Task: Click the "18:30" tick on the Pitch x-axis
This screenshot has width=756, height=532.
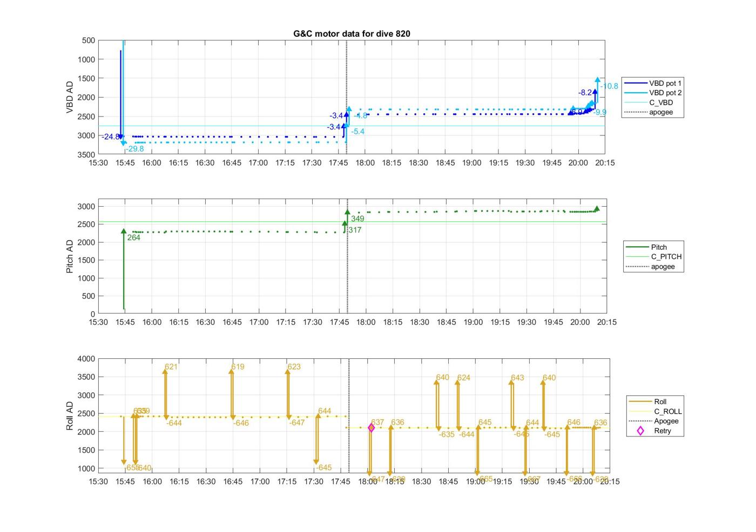Action: tap(420, 322)
